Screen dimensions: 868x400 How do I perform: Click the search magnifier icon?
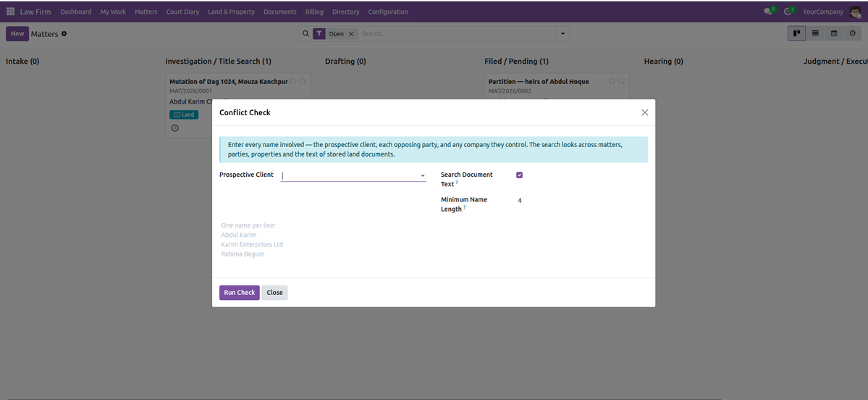(x=306, y=34)
